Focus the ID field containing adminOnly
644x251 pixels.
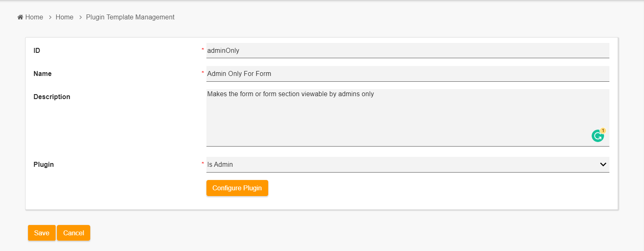point(407,50)
